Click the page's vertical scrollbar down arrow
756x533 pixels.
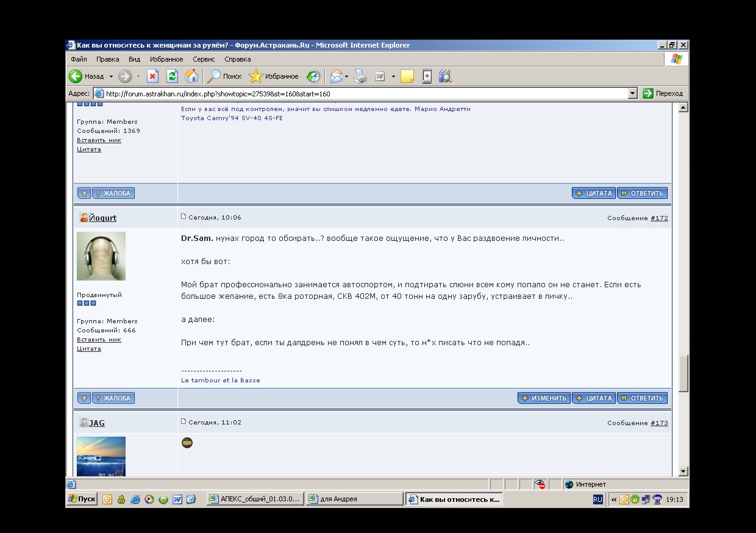click(x=683, y=471)
